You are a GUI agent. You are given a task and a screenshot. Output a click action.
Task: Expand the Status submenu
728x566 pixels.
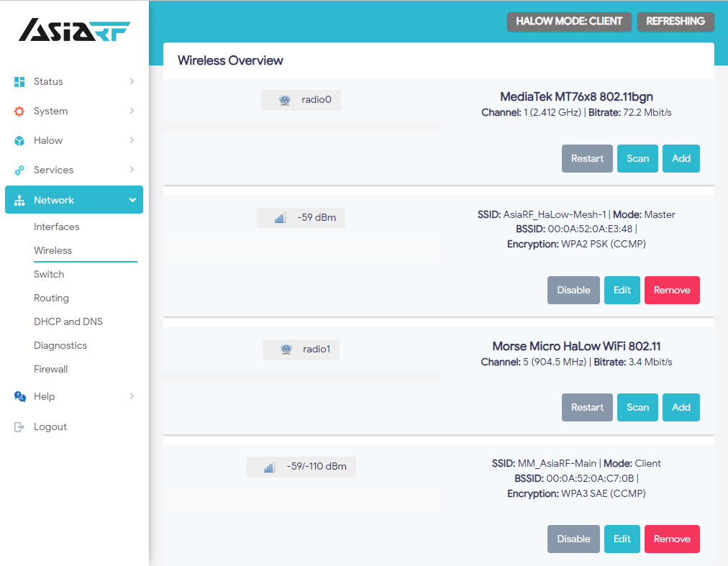132,81
